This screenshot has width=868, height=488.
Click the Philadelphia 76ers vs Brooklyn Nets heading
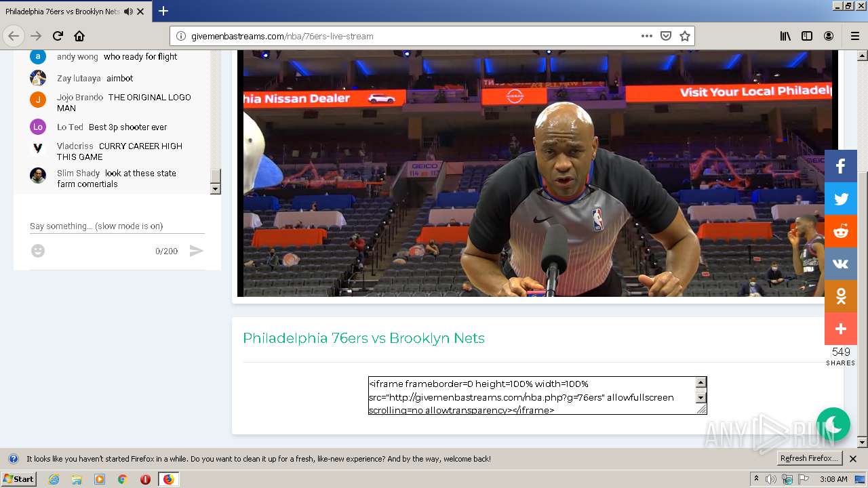(x=363, y=338)
